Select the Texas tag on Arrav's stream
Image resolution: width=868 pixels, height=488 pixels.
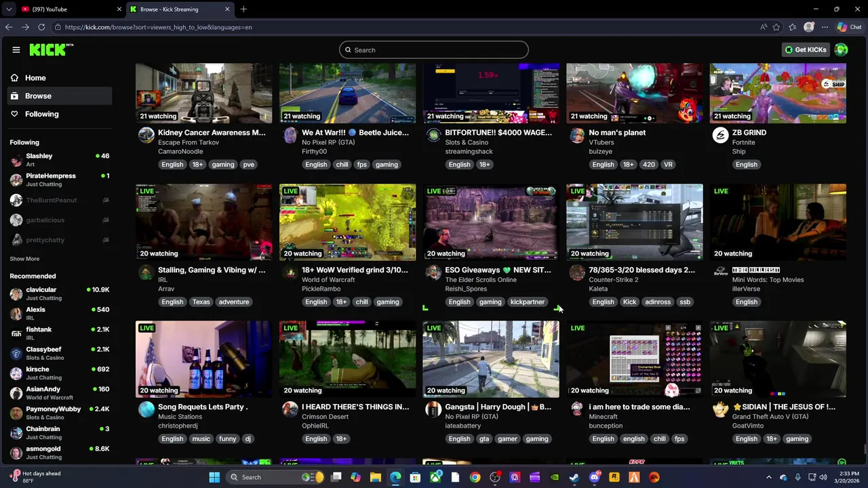tap(201, 302)
